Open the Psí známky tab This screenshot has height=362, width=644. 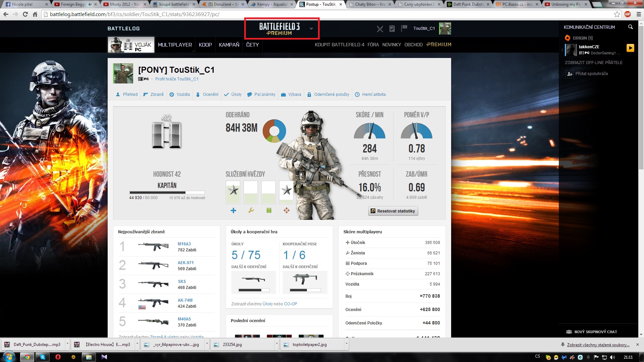262,95
